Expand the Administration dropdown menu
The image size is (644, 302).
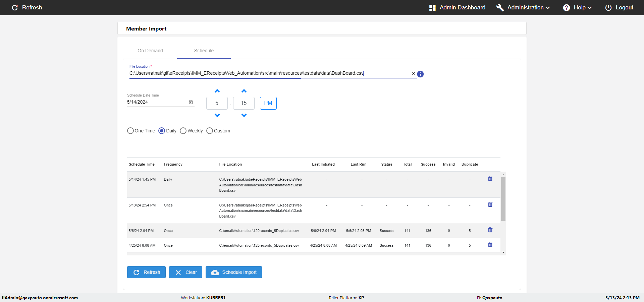click(x=523, y=7)
